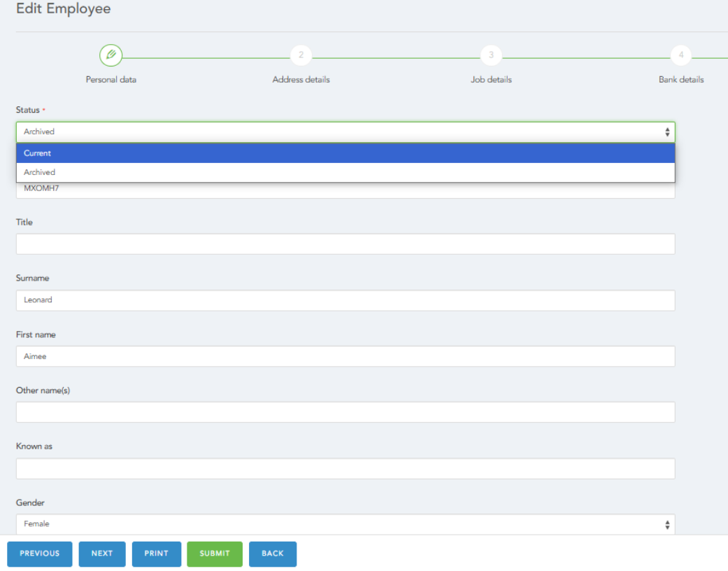Open step 4 circle, Bank details

[x=680, y=55]
